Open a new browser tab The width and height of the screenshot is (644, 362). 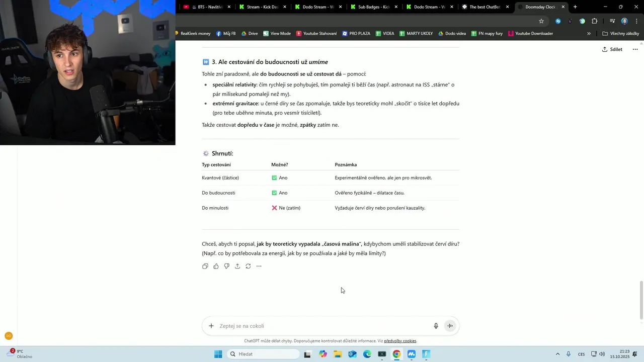[x=575, y=7]
